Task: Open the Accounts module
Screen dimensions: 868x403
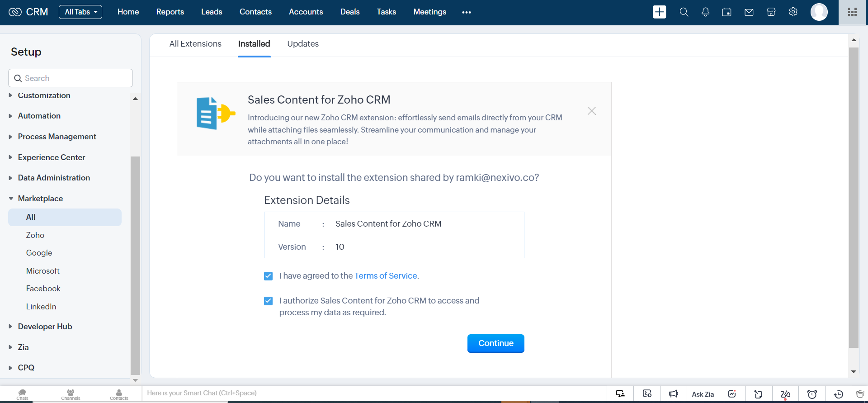Action: point(306,12)
